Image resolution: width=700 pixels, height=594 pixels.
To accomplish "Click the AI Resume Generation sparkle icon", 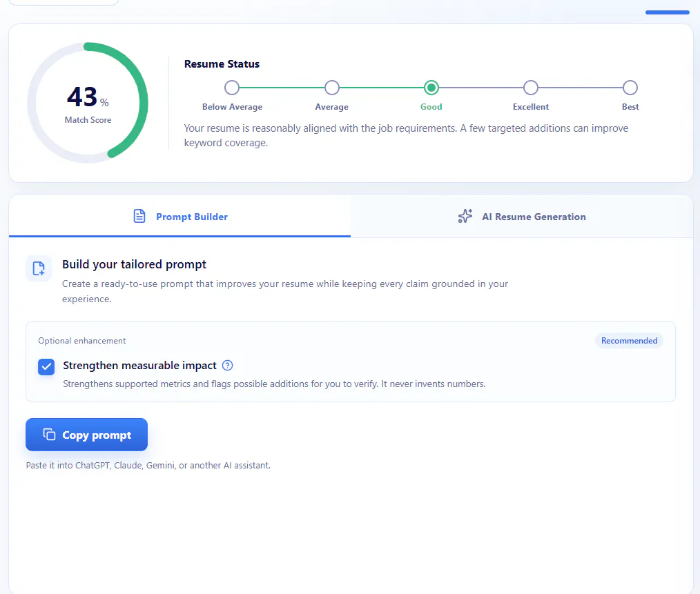I will pyautogui.click(x=465, y=216).
